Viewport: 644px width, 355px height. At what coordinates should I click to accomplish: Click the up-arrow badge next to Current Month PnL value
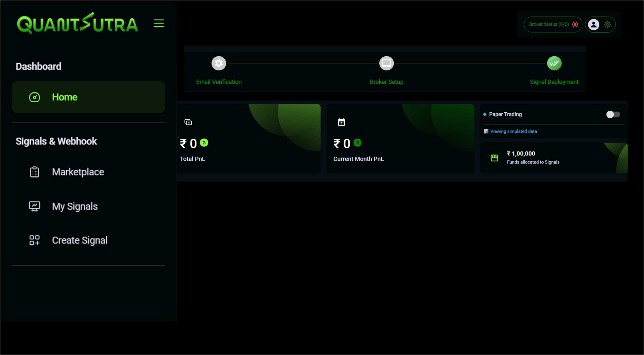point(357,143)
